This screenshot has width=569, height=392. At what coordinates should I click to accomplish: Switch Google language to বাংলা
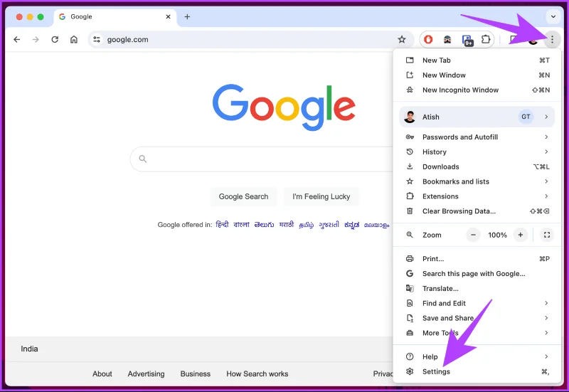tap(241, 225)
